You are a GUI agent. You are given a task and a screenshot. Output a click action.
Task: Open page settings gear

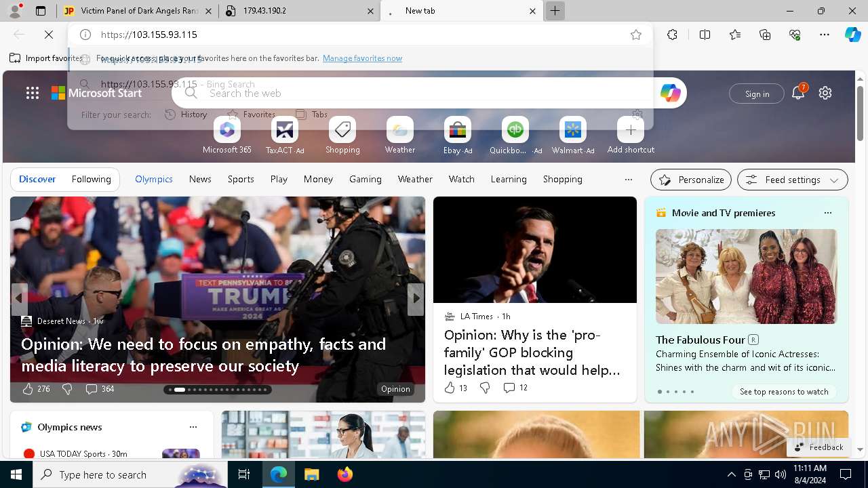825,93
